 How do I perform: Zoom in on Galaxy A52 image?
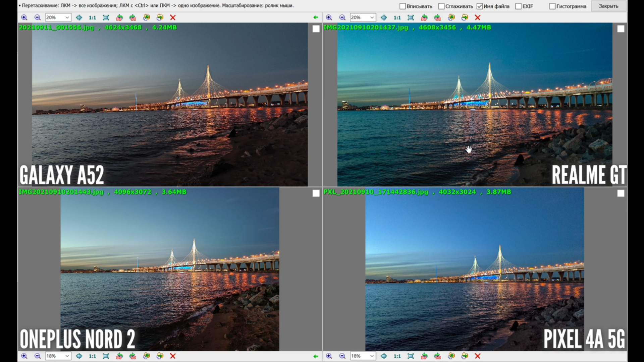[24, 17]
